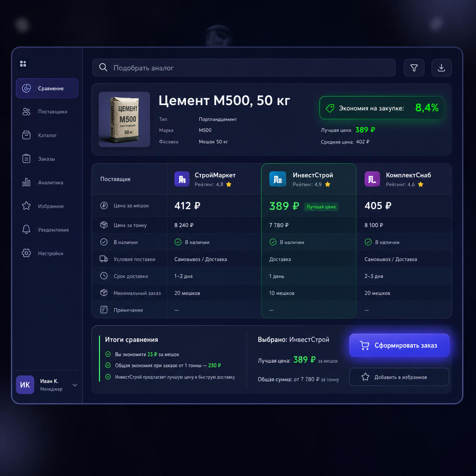Click the green checkmark in СтройМаркет availability
Screen dimensions: 476x476
[178, 242]
